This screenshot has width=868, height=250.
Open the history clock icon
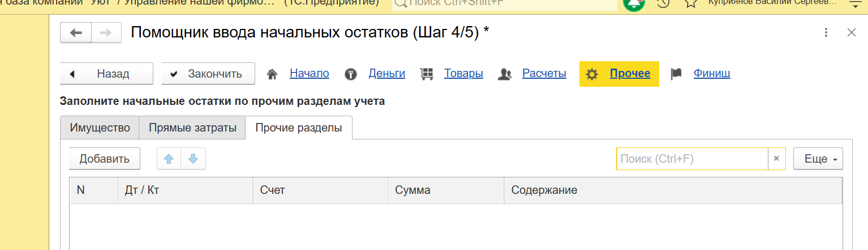coord(663,3)
